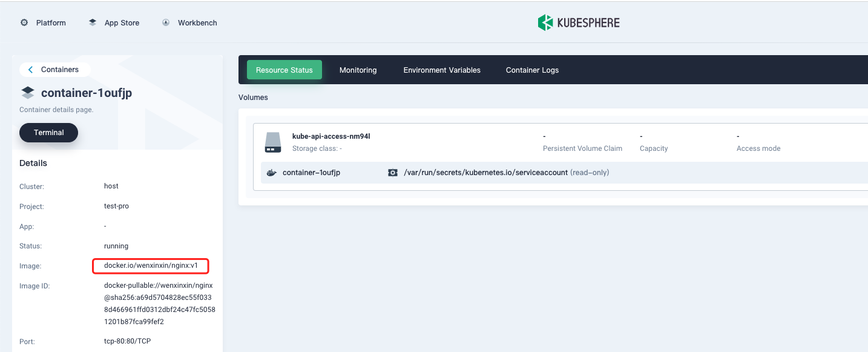Image resolution: width=868 pixels, height=352 pixels.
Task: Click the container icon beside container-1oufjp title
Action: (x=27, y=92)
